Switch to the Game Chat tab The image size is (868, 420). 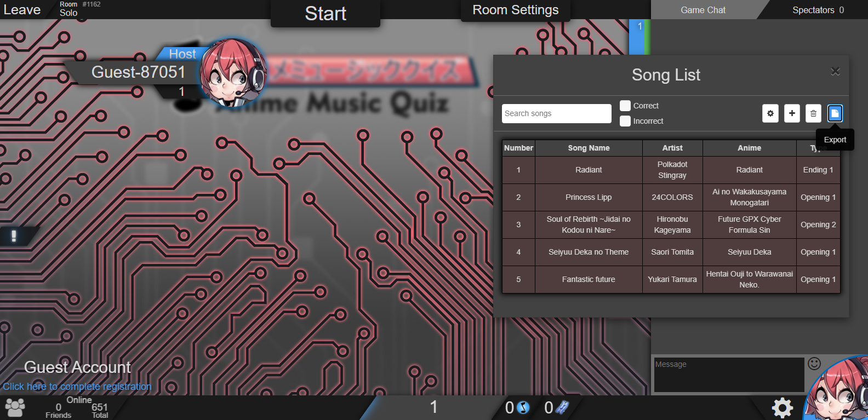click(703, 10)
